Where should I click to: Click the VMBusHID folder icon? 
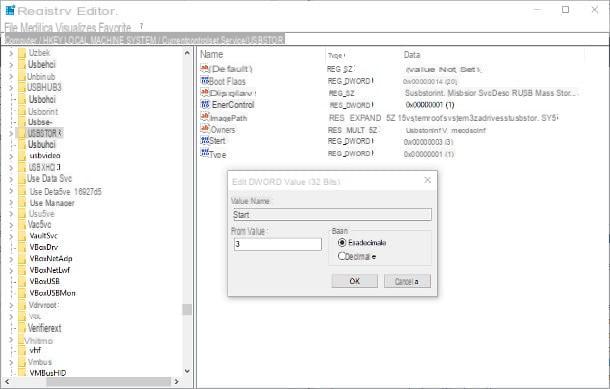point(22,373)
